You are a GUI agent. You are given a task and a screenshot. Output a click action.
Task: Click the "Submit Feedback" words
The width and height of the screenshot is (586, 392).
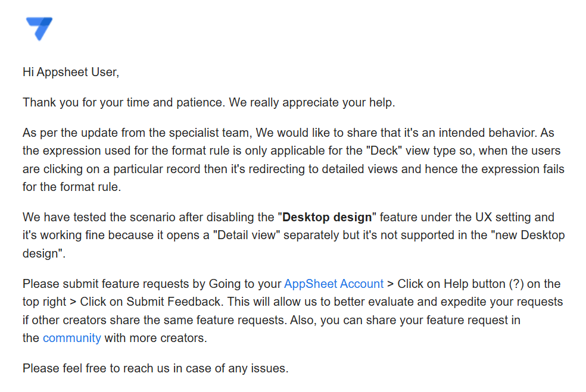tap(173, 302)
